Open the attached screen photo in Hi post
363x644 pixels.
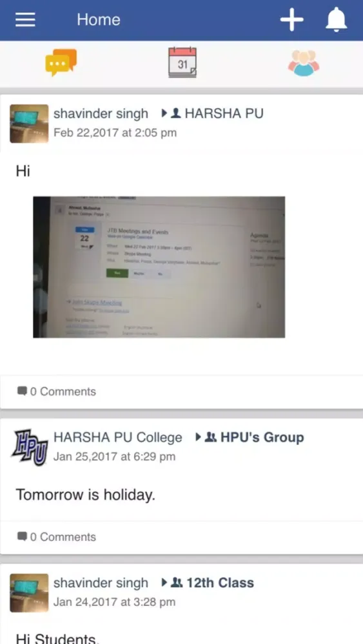pos(159,267)
